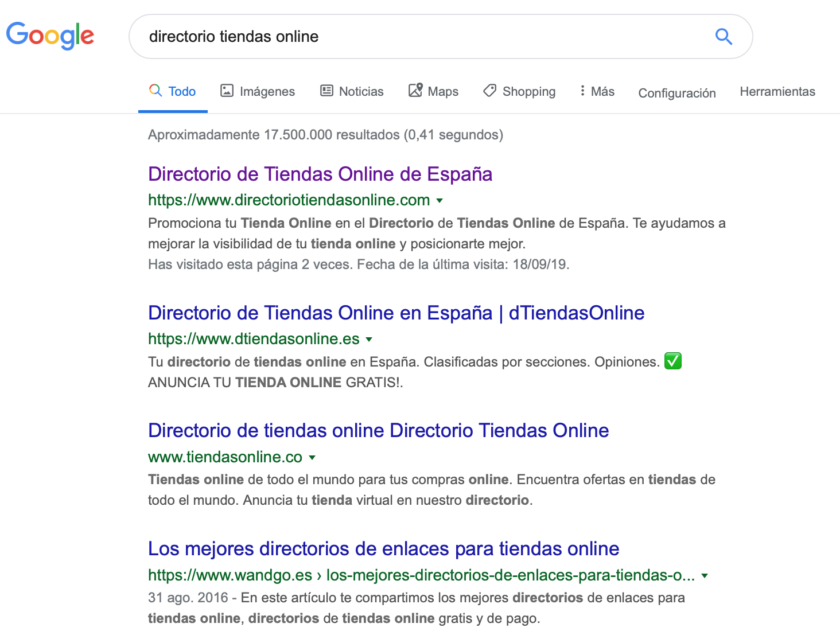The image size is (840, 639).
Task: Click the Google logo
Action: pyautogui.click(x=50, y=36)
